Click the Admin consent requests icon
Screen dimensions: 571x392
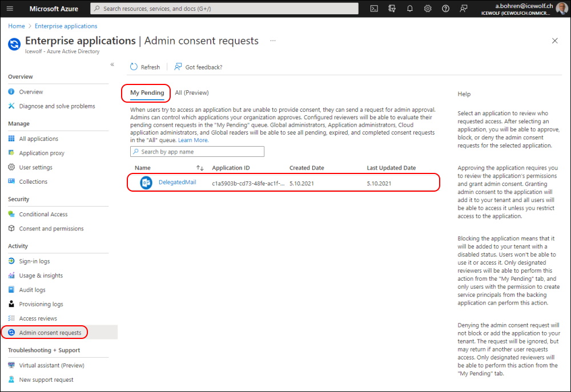[11, 332]
